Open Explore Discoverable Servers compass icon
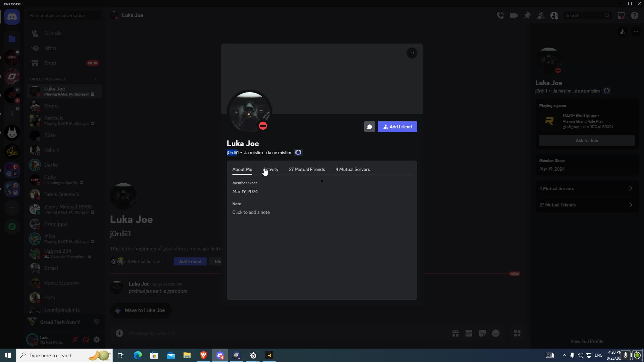The height and width of the screenshot is (362, 644). point(12,227)
